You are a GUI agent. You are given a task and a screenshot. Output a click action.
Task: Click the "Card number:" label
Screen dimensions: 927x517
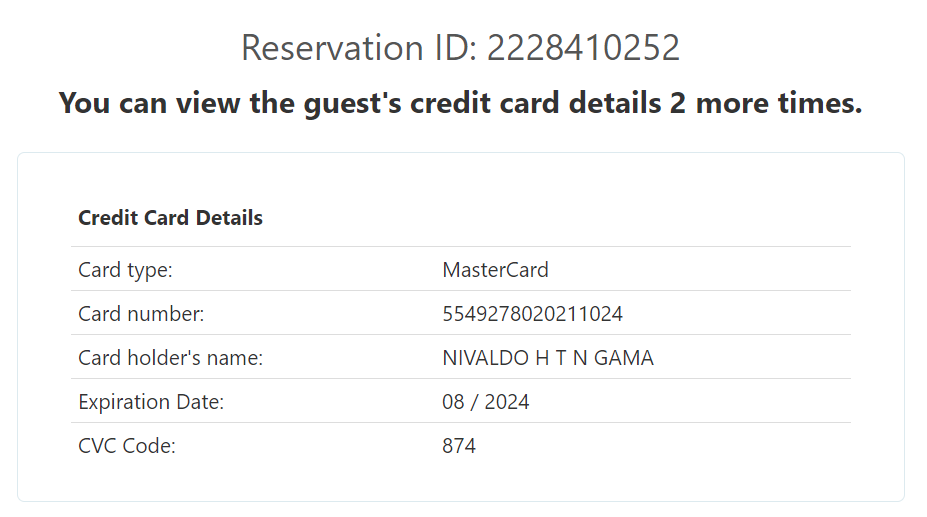pyautogui.click(x=141, y=314)
